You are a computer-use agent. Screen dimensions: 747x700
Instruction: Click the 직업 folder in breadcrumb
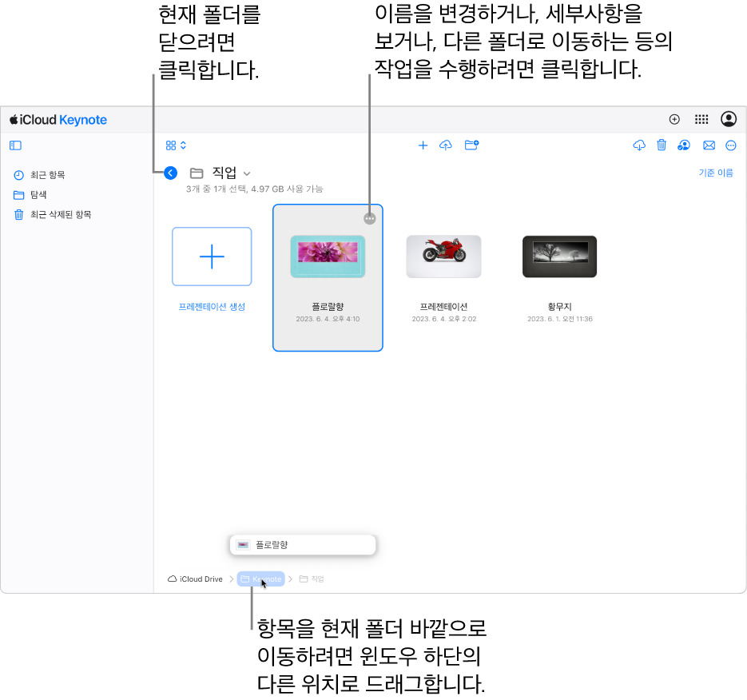click(x=312, y=579)
